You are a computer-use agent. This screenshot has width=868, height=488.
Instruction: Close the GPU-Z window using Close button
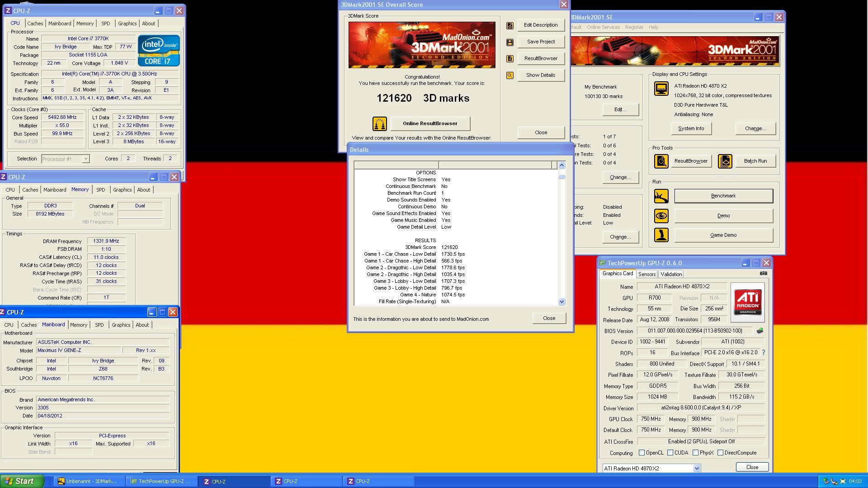752,467
